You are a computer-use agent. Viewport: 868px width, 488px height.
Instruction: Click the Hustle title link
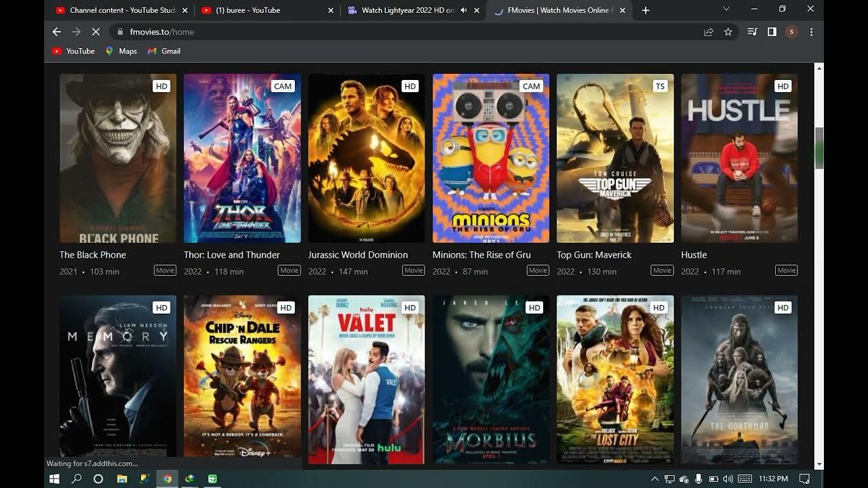(x=694, y=255)
